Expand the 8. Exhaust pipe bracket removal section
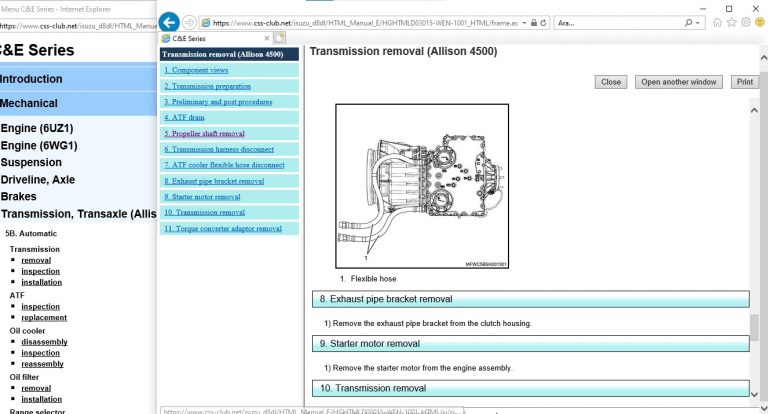The height and width of the screenshot is (414, 768). click(530, 299)
